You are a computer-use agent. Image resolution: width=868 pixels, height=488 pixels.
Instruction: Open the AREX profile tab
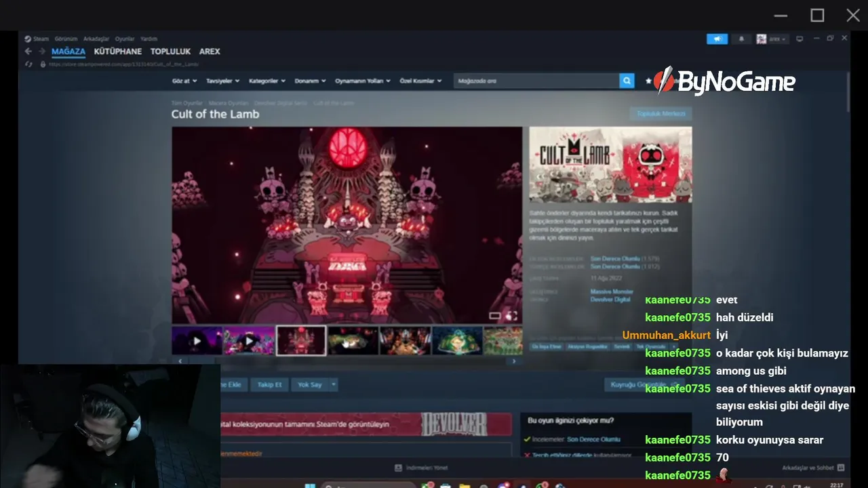point(210,52)
